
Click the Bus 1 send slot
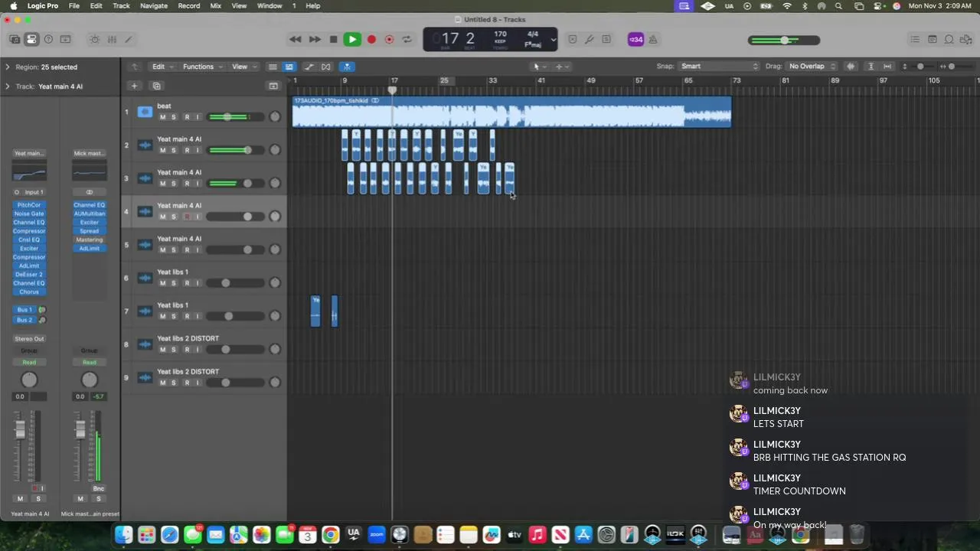pyautogui.click(x=24, y=310)
